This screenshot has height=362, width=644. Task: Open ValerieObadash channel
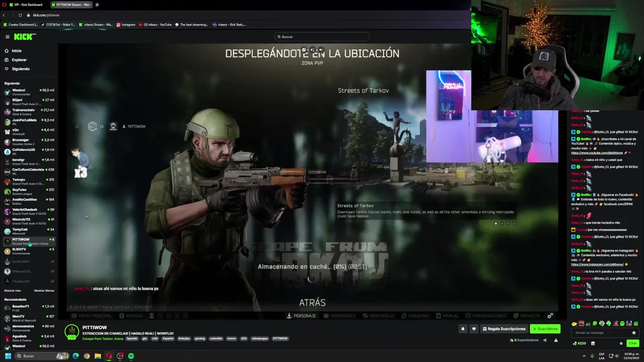(x=29, y=211)
